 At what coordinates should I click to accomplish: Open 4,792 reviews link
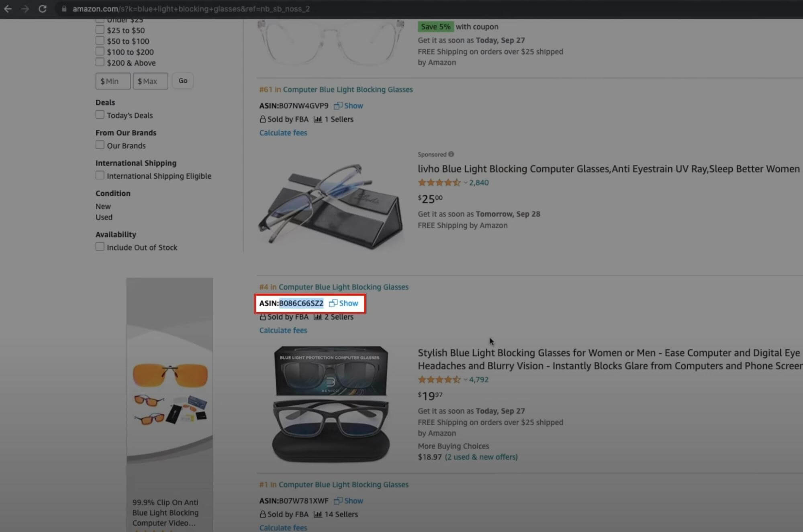coord(479,379)
